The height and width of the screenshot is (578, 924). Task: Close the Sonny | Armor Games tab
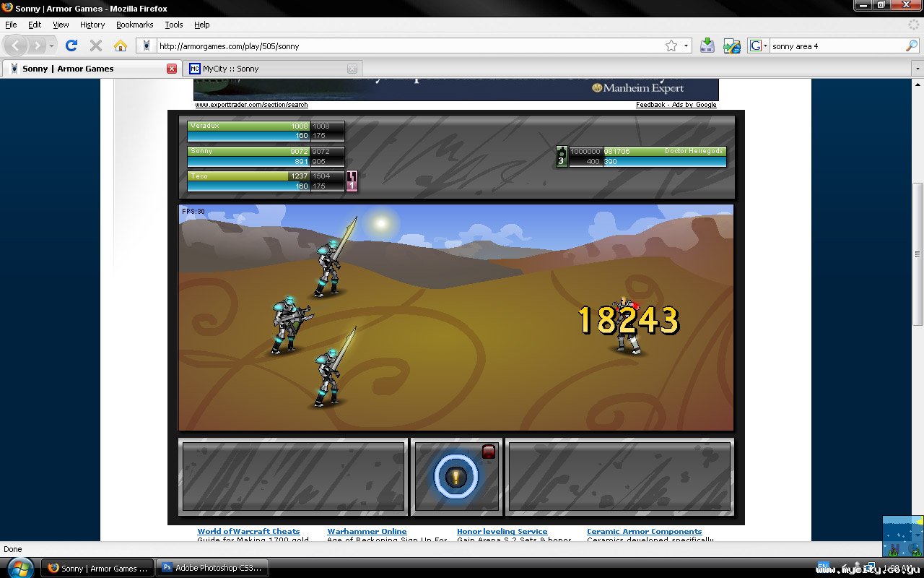coord(172,69)
